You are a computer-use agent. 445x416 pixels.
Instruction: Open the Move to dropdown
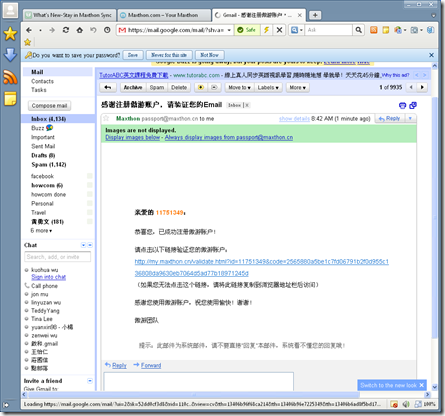click(x=239, y=87)
